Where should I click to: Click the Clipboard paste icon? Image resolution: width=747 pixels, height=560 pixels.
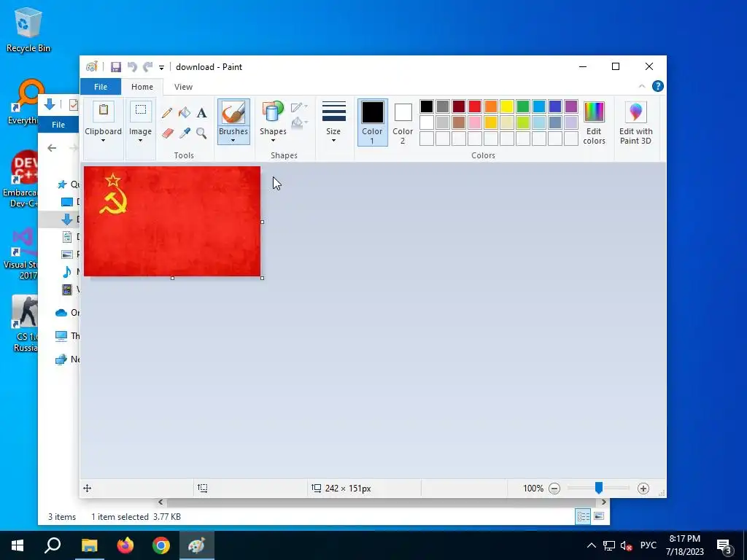pos(104,111)
